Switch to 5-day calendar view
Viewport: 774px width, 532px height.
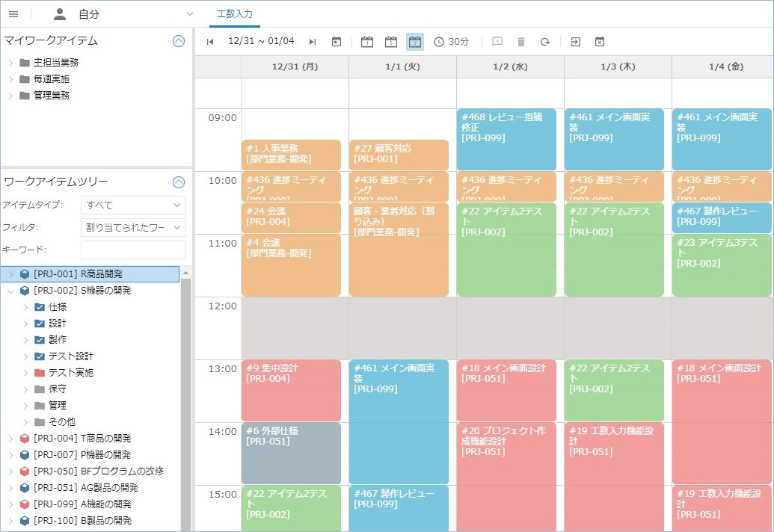tap(390, 42)
